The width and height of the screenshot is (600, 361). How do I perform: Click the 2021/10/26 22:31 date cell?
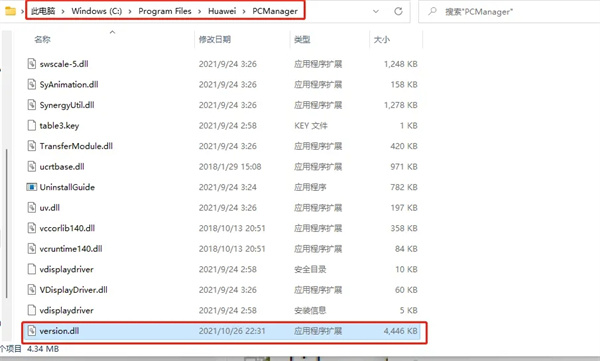232,331
